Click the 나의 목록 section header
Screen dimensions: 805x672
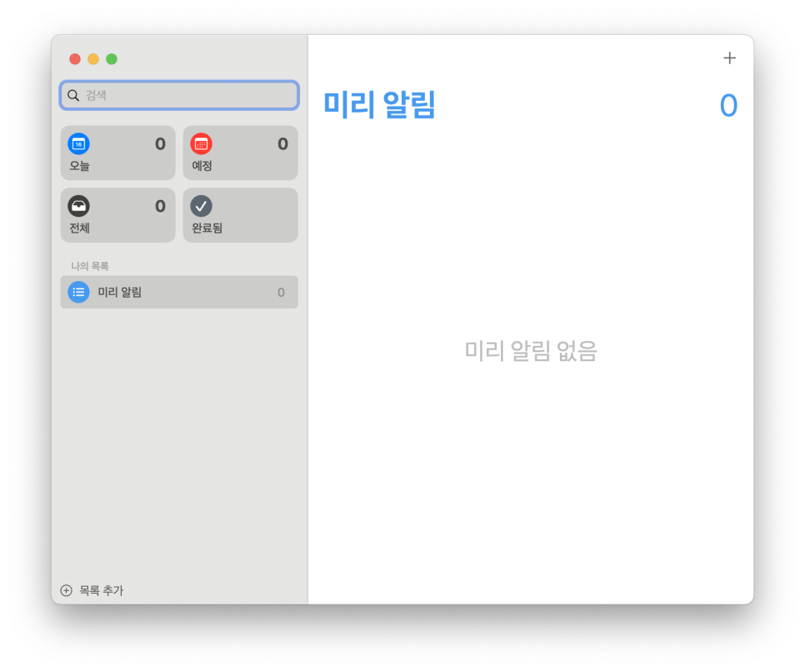pos(90,266)
